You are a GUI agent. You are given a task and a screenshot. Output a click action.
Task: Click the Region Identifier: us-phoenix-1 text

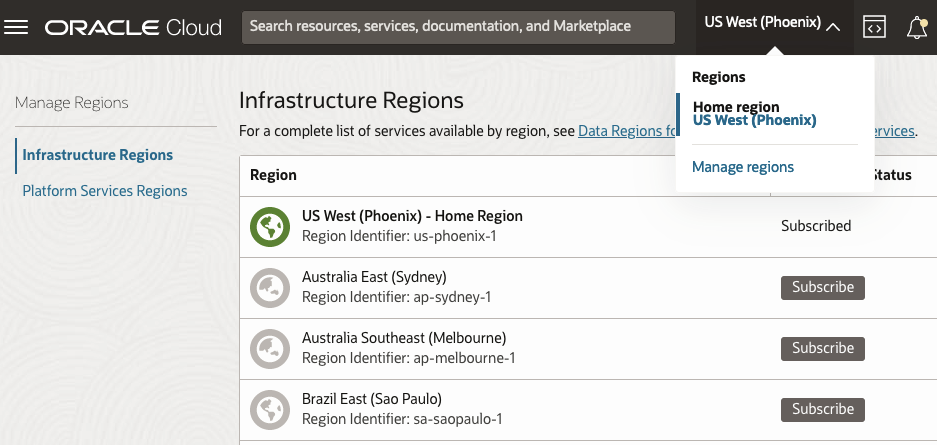point(399,237)
